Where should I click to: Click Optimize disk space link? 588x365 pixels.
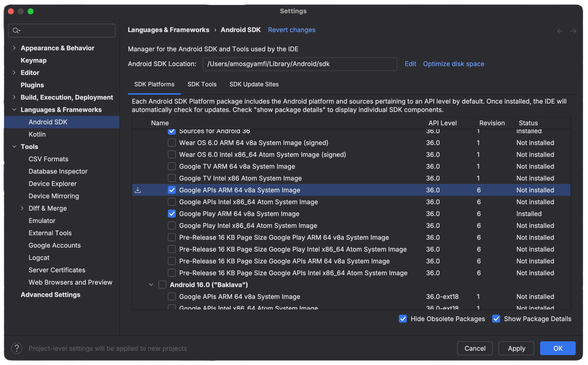453,64
